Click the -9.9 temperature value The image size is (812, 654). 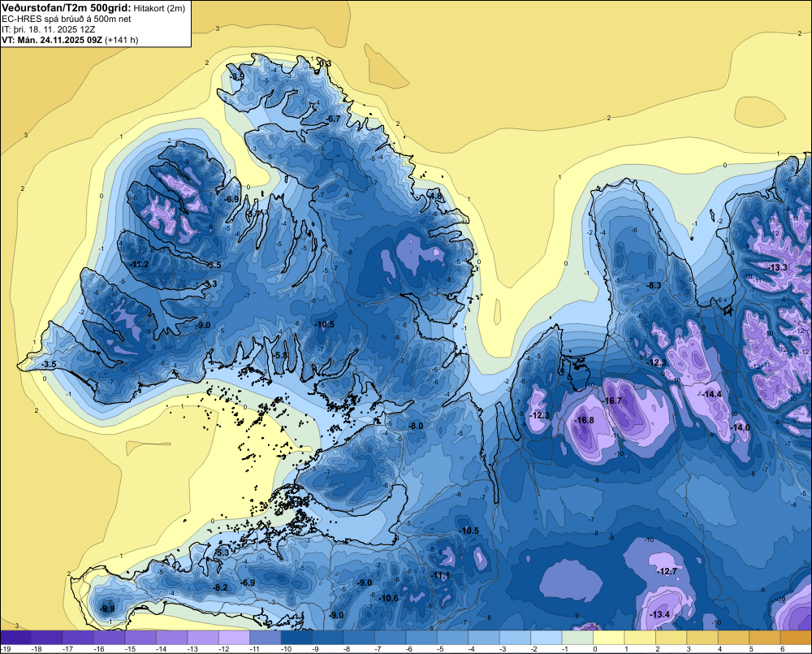(x=108, y=609)
